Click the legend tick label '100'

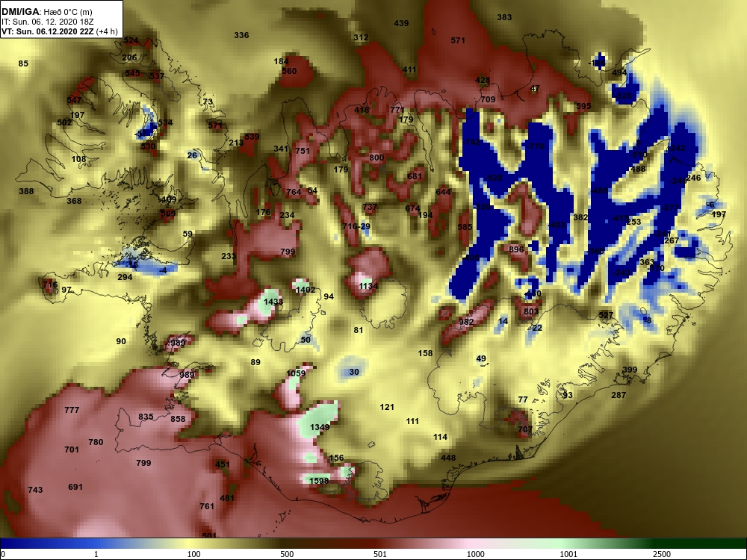193,554
